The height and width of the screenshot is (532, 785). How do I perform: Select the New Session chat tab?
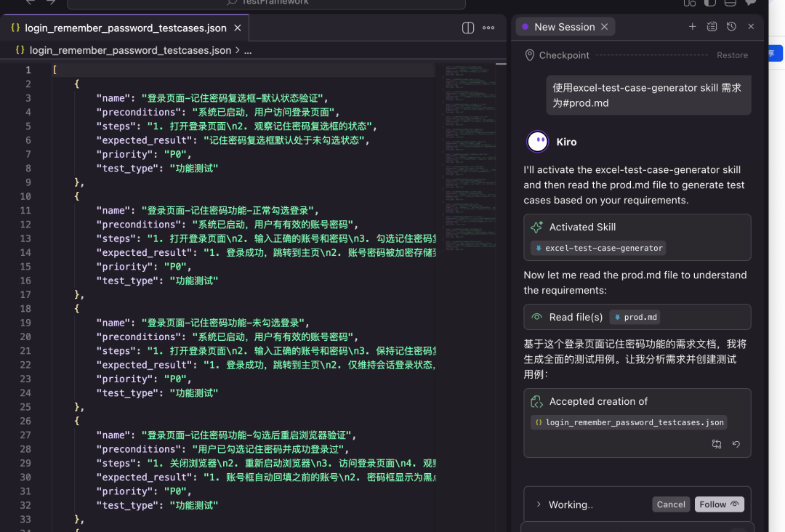pos(564,27)
